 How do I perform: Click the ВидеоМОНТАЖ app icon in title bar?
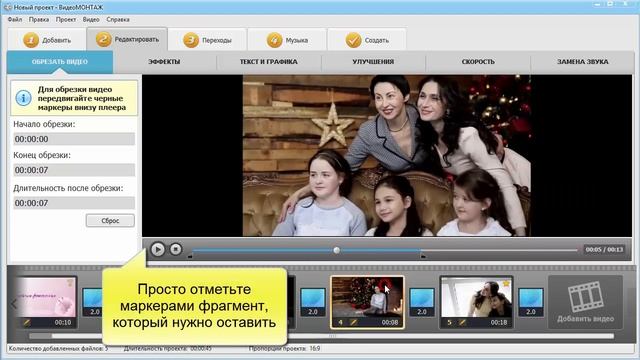(x=8, y=7)
